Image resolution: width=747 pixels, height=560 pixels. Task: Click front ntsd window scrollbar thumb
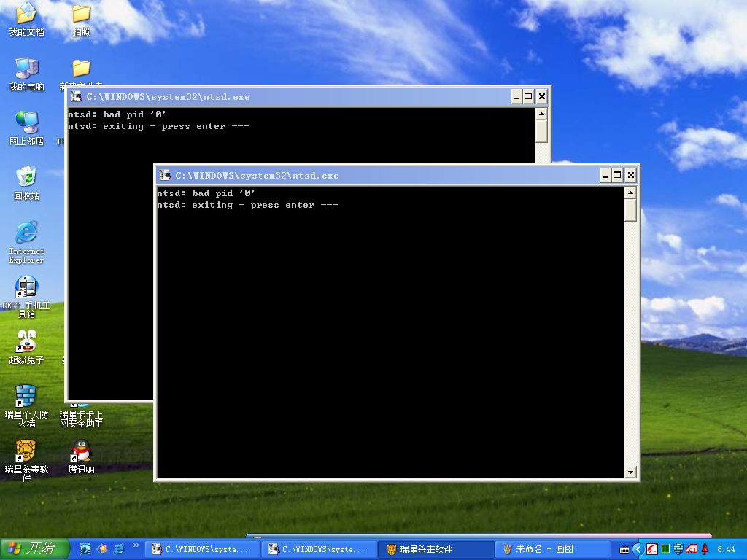pyautogui.click(x=630, y=211)
